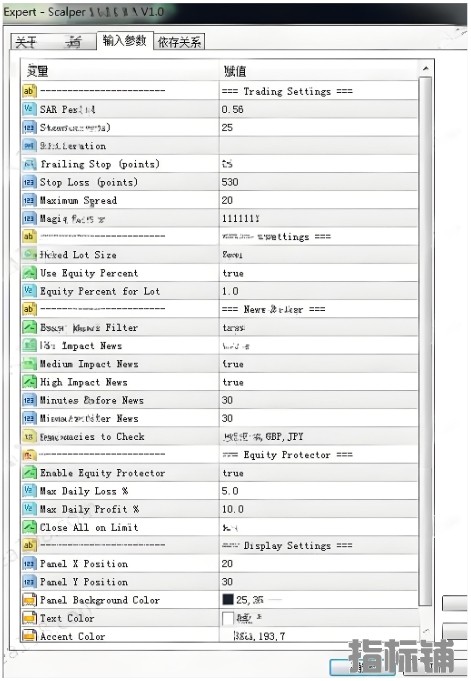Switch to the 输入参数 tab

pyautogui.click(x=125, y=41)
